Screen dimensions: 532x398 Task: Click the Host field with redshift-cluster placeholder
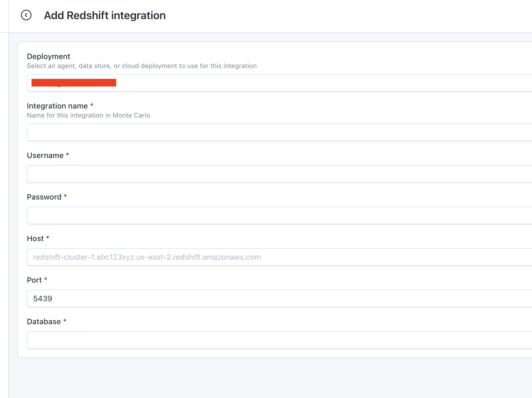click(x=279, y=257)
